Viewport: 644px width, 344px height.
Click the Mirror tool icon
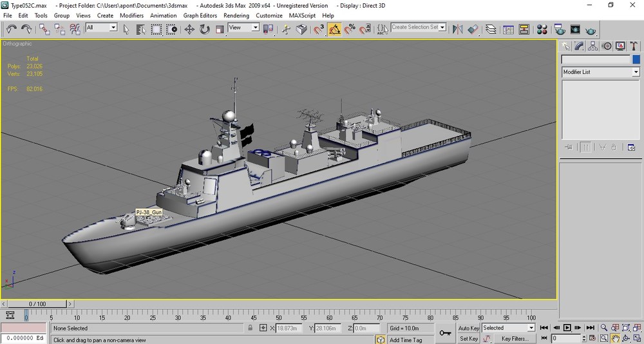tap(457, 29)
